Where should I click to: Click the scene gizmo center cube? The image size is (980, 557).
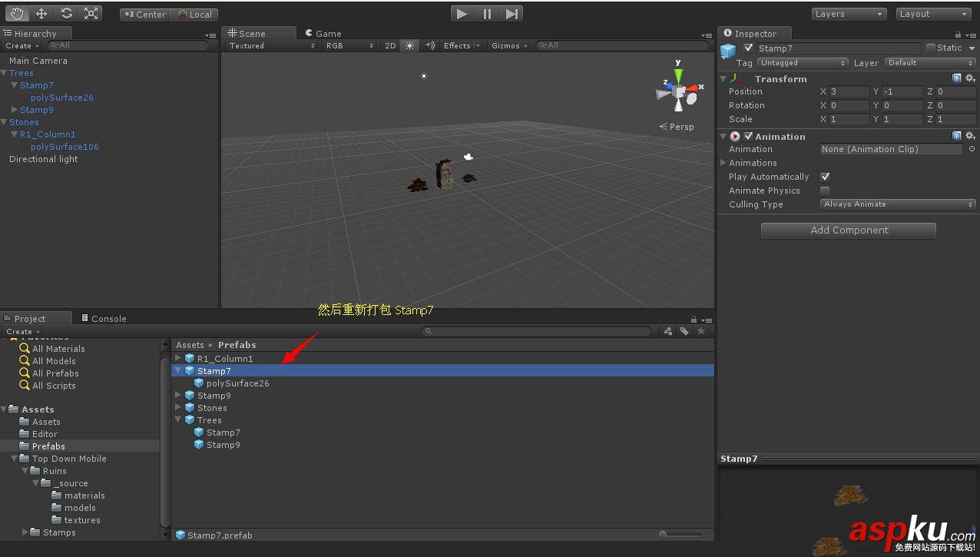click(x=678, y=91)
